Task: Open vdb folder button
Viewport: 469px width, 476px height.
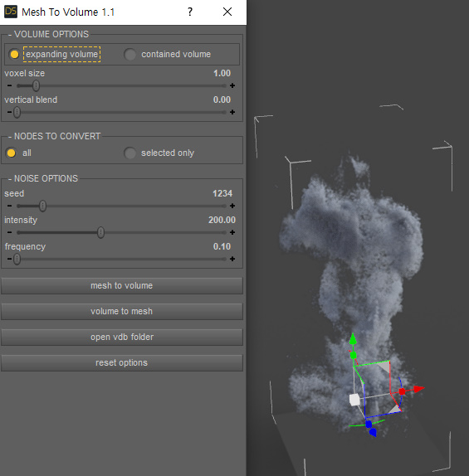Action: (x=122, y=337)
